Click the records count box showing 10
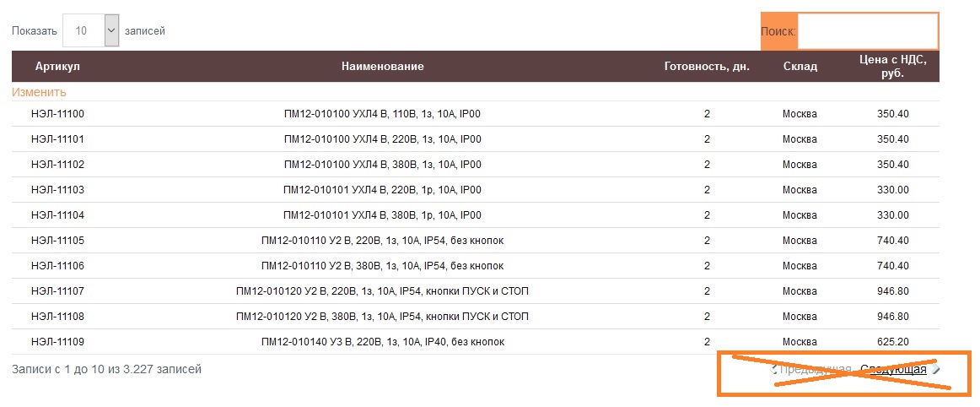The width and height of the screenshot is (980, 407). pos(83,30)
